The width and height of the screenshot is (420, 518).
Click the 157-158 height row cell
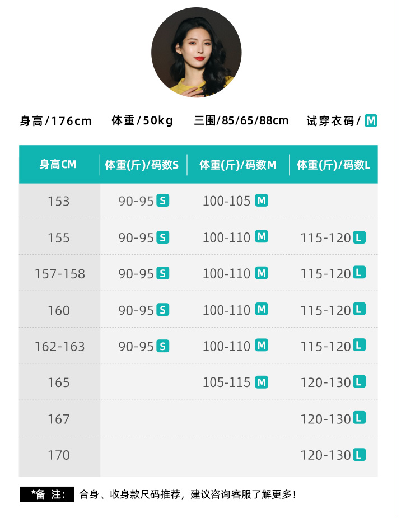pyautogui.click(x=59, y=274)
